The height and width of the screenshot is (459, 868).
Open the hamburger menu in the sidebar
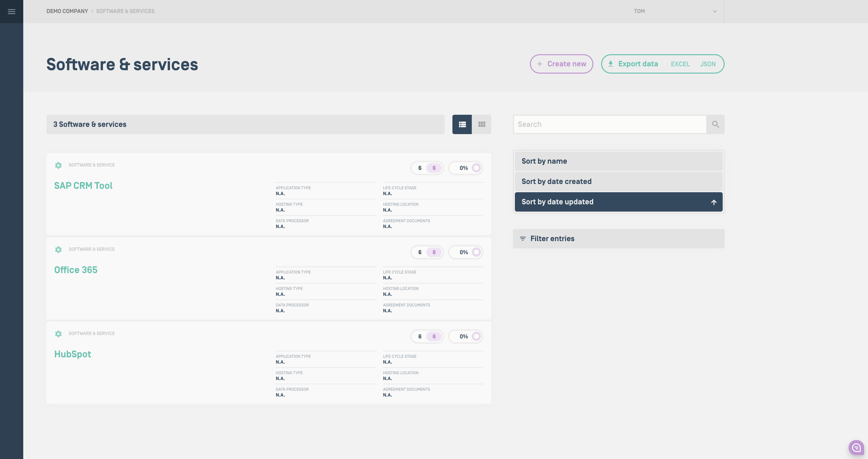pyautogui.click(x=11, y=11)
